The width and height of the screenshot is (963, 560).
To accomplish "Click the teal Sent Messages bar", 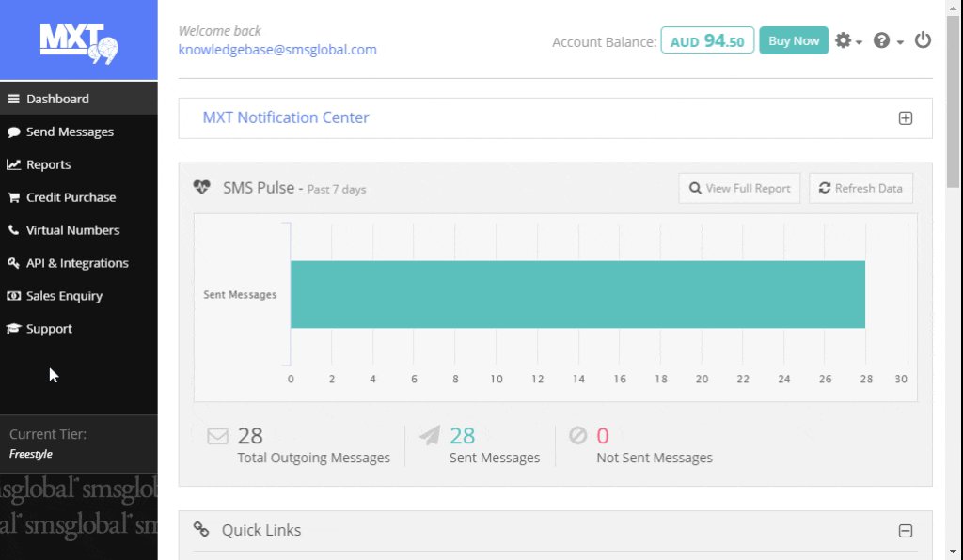I will click(x=576, y=294).
